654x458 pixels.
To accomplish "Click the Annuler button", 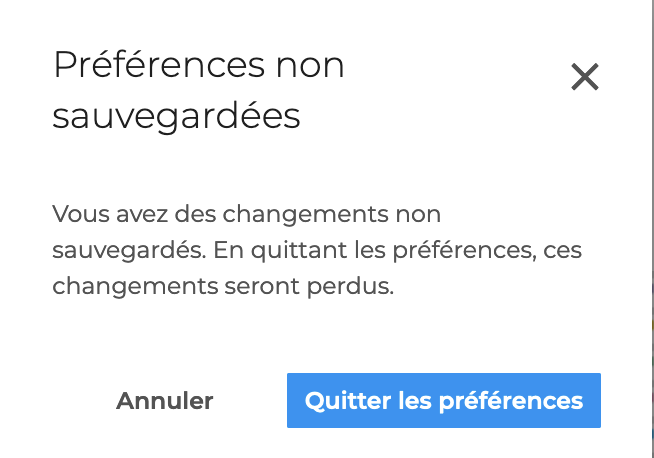I will (165, 401).
